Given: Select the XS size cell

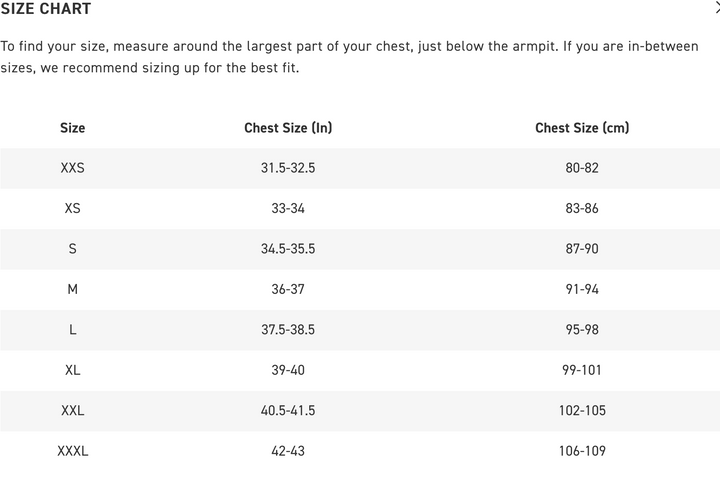Looking at the screenshot, I should coord(72,208).
